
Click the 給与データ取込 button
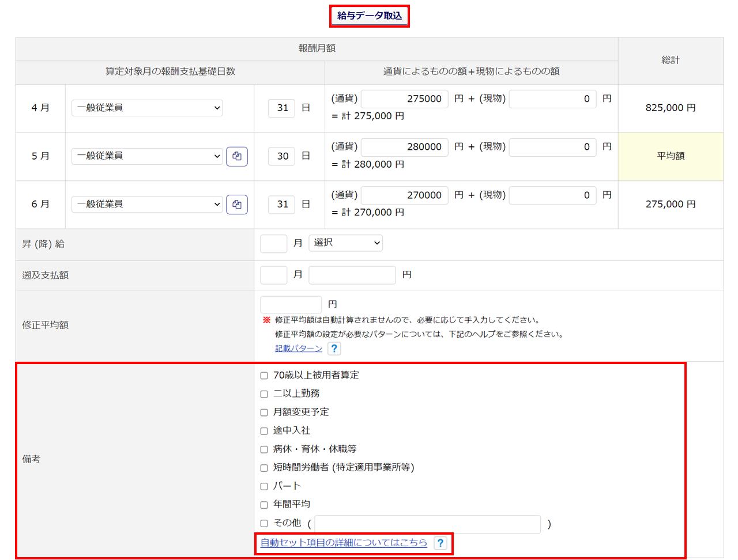click(x=370, y=16)
